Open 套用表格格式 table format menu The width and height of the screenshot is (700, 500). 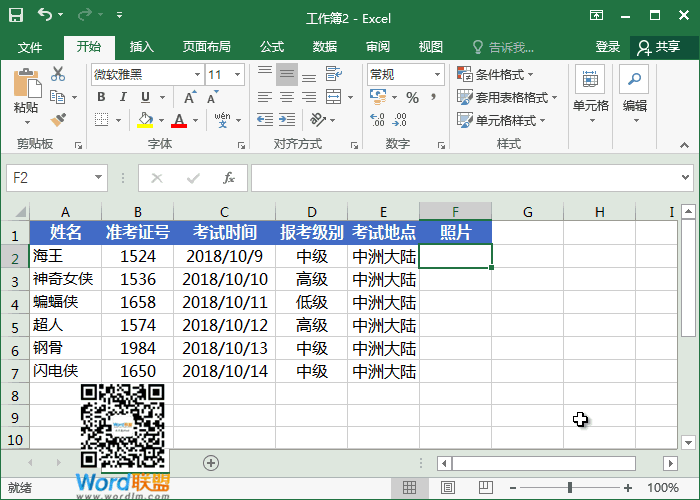click(507, 97)
